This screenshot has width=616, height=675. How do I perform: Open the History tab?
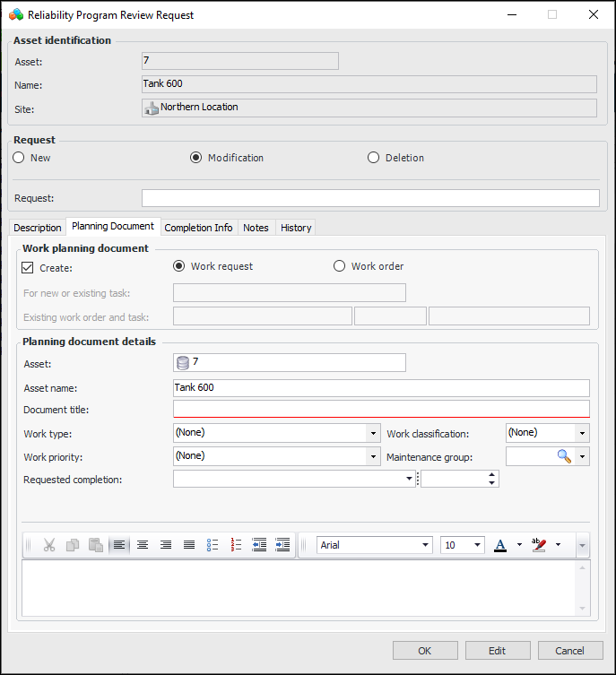295,228
